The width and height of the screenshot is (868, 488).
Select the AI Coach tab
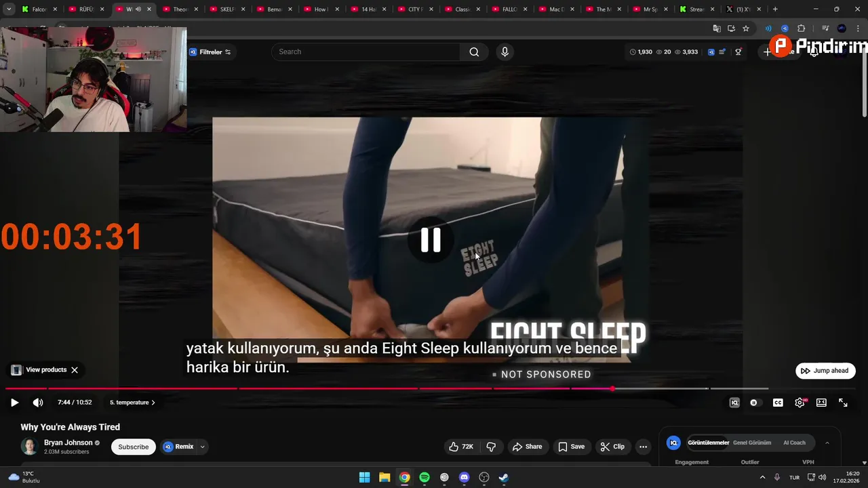794,443
